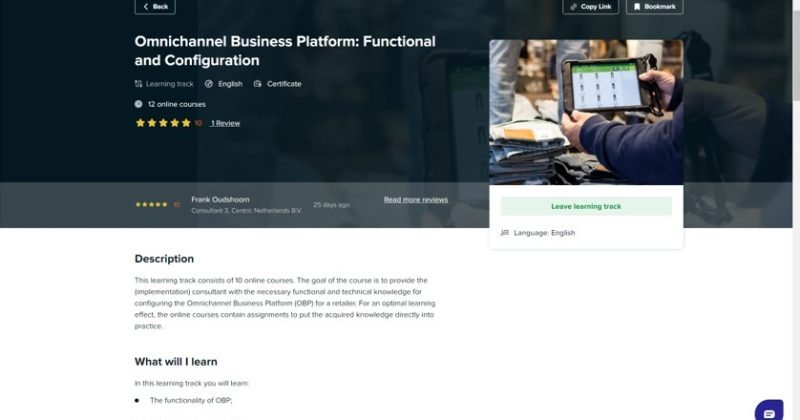
Task: Click the What will I learn heading
Action: (176, 361)
